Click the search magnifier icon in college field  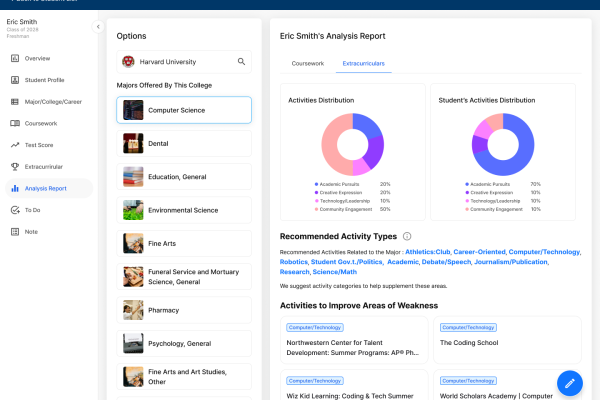(x=241, y=62)
